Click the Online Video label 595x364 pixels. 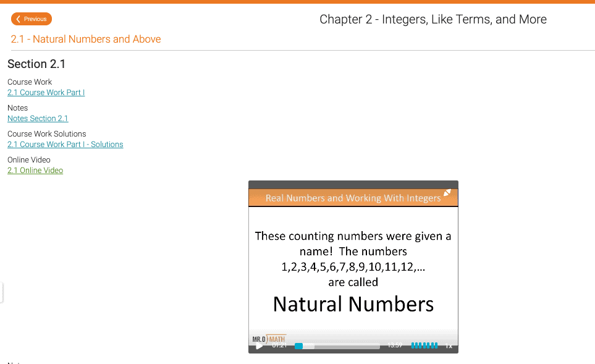point(29,160)
